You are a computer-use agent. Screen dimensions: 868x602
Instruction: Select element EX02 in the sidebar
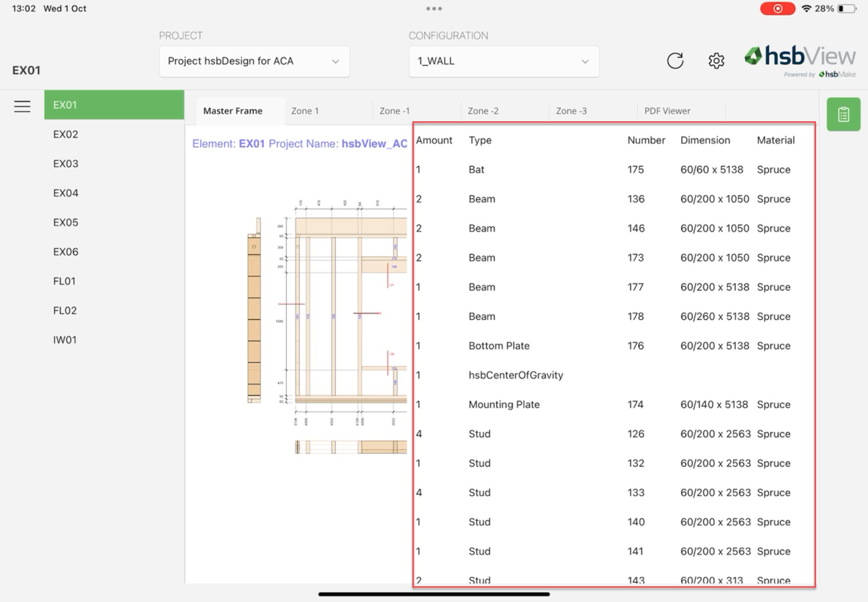tap(66, 134)
